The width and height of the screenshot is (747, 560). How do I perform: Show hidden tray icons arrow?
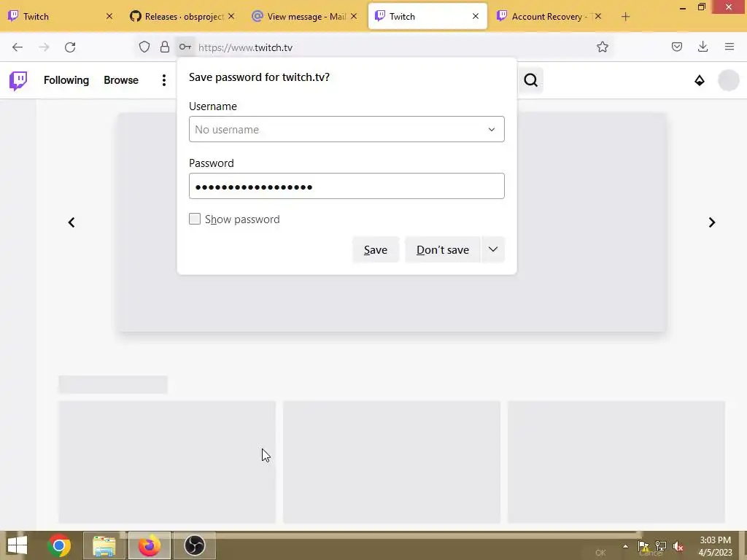625,546
